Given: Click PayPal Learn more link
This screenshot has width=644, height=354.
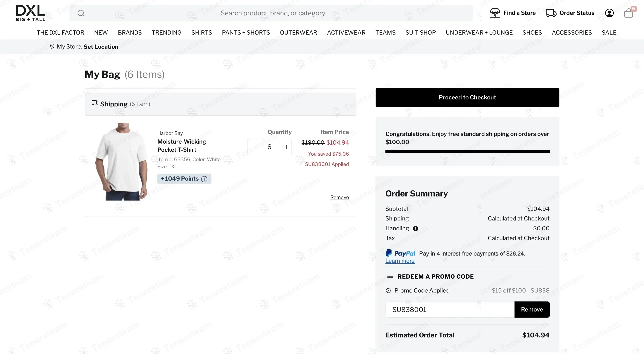Looking at the screenshot, I should pos(400,261).
